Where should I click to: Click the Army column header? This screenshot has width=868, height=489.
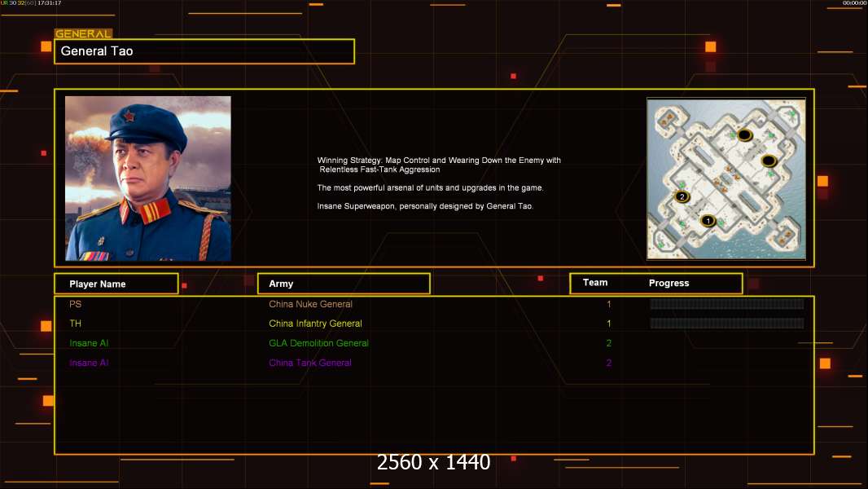coord(344,284)
